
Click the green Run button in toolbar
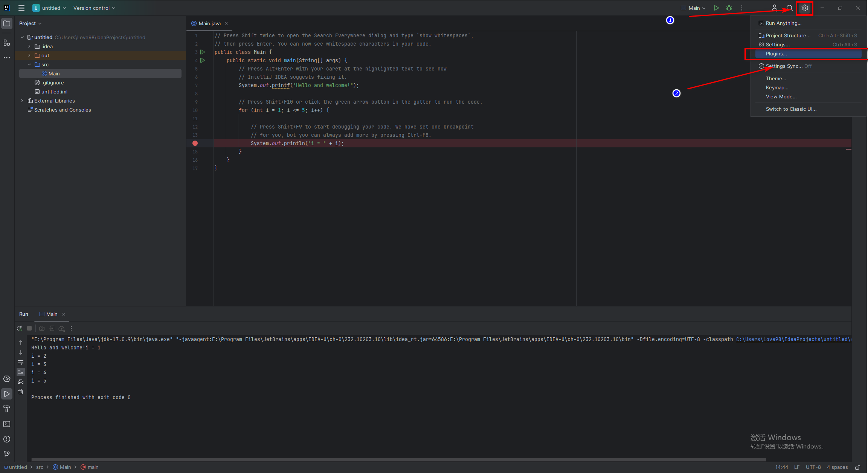pos(716,8)
